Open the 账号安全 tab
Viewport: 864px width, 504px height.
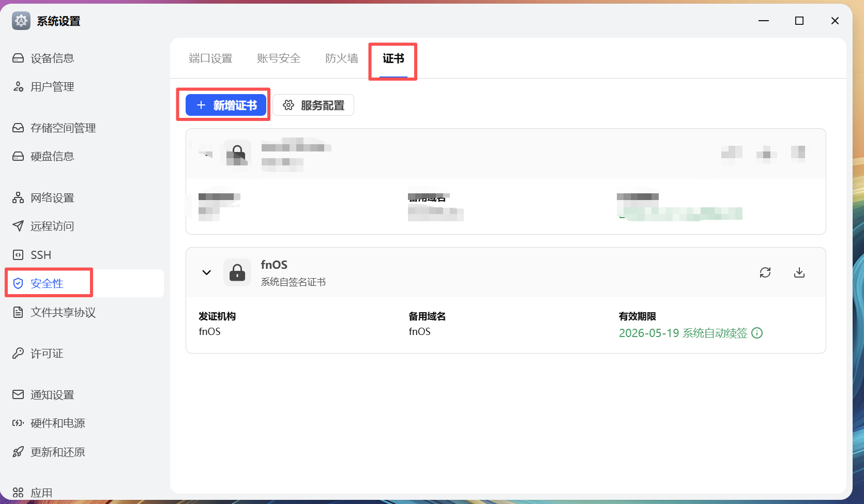pyautogui.click(x=278, y=58)
